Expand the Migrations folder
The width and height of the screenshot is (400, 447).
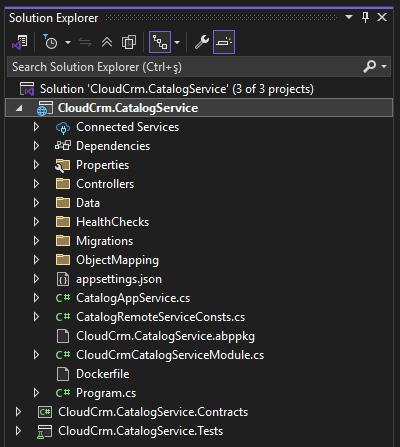click(36, 241)
